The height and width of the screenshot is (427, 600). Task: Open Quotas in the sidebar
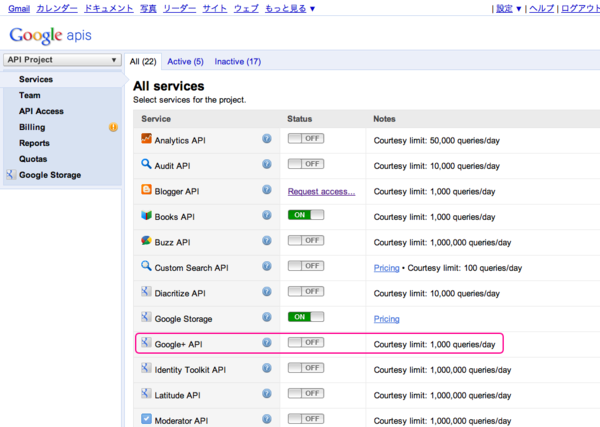pos(33,159)
